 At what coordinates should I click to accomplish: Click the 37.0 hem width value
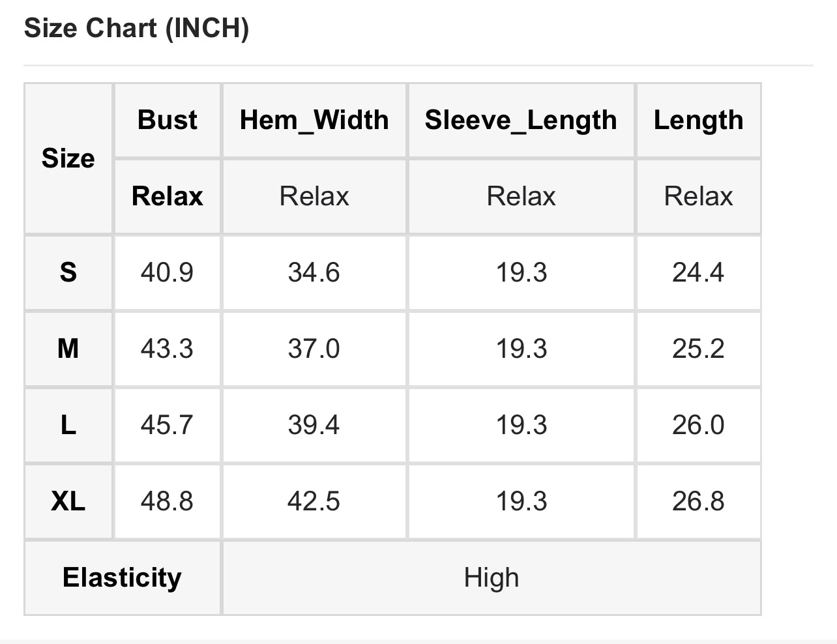[314, 349]
